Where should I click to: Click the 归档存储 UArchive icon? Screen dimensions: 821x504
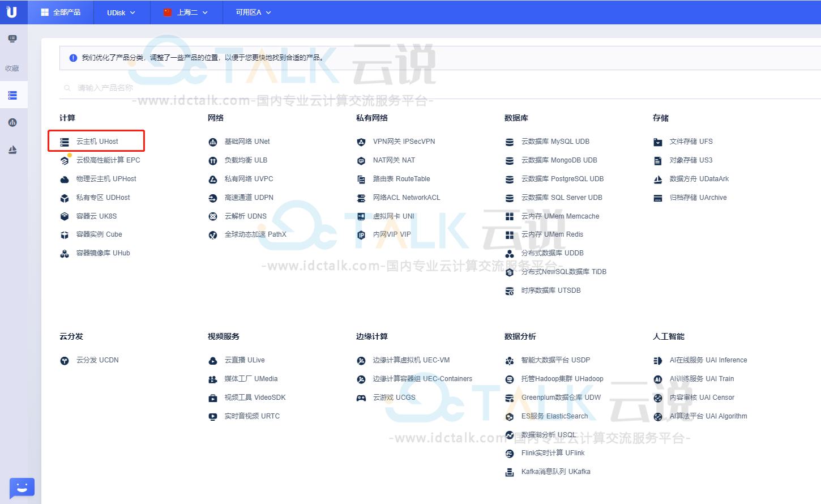658,198
